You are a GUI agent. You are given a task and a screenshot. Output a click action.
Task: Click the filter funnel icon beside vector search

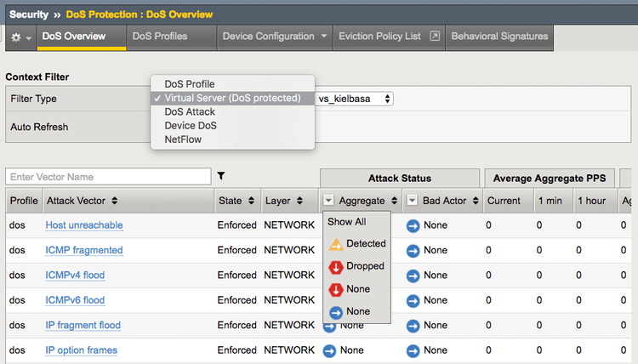click(x=221, y=176)
